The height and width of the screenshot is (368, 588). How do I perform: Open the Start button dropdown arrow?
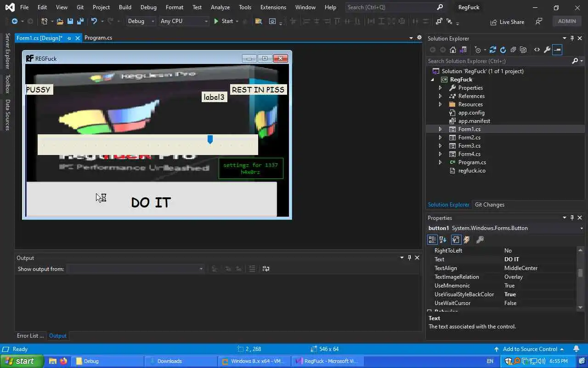point(237,21)
